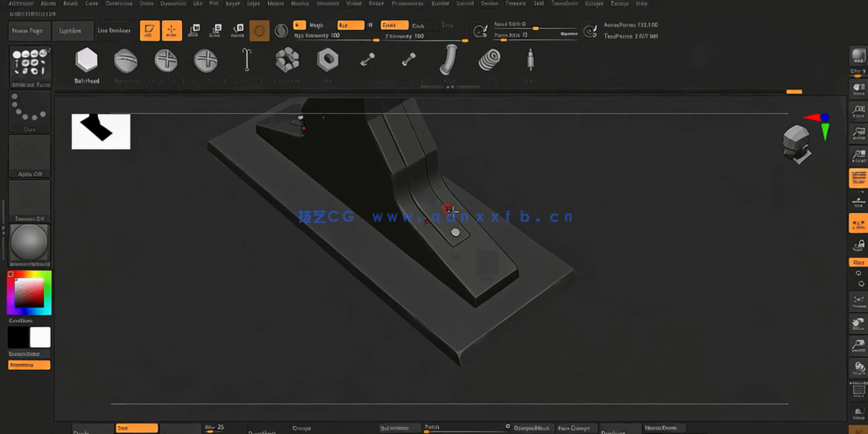Click the dial icon beside the ActivePoints readout

click(x=590, y=31)
